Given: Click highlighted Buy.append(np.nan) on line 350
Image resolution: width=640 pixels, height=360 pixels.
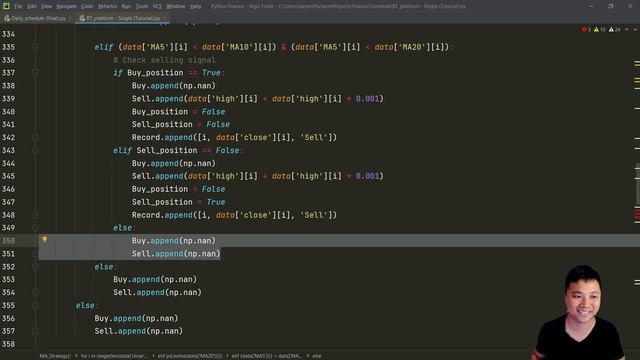Looking at the screenshot, I should click(x=173, y=241).
